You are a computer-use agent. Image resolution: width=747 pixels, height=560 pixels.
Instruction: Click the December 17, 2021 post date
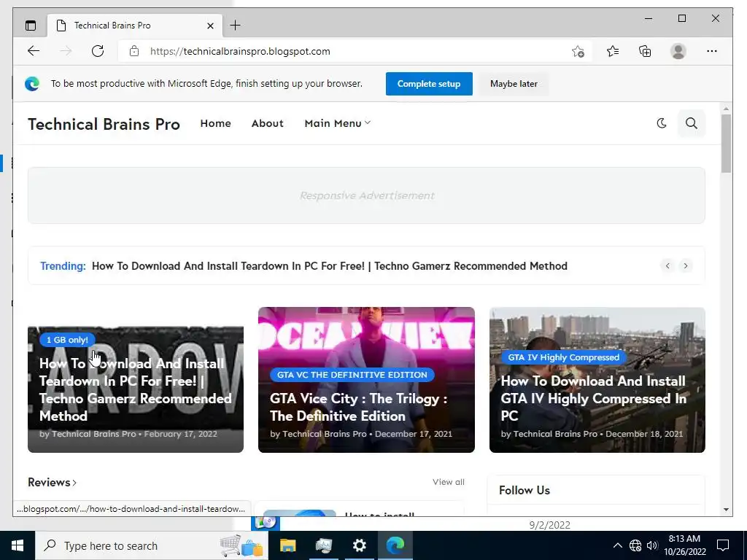point(414,435)
